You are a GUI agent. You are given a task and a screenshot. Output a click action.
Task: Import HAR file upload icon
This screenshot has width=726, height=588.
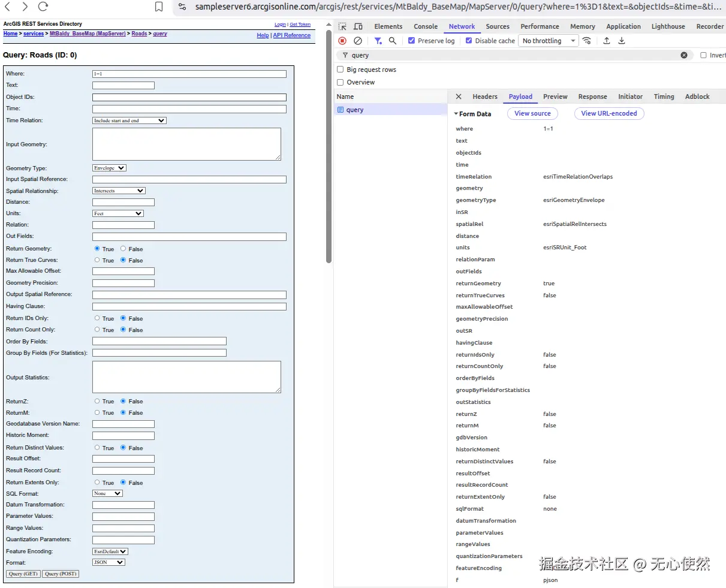607,41
